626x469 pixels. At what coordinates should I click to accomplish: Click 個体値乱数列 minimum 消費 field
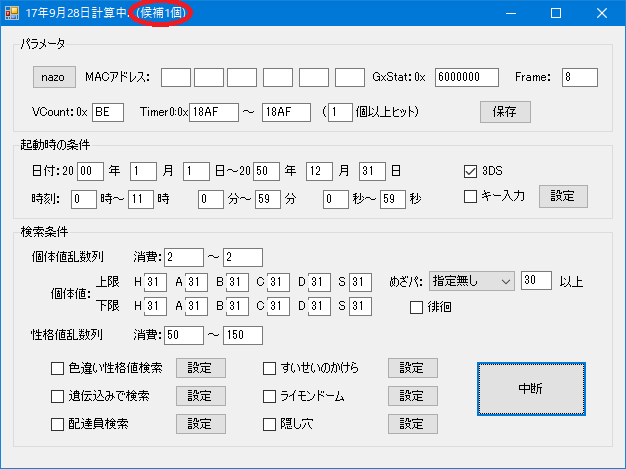click(x=184, y=257)
